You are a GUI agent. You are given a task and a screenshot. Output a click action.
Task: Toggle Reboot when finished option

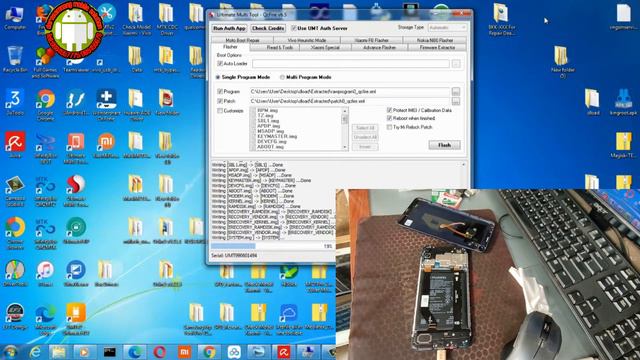click(389, 118)
